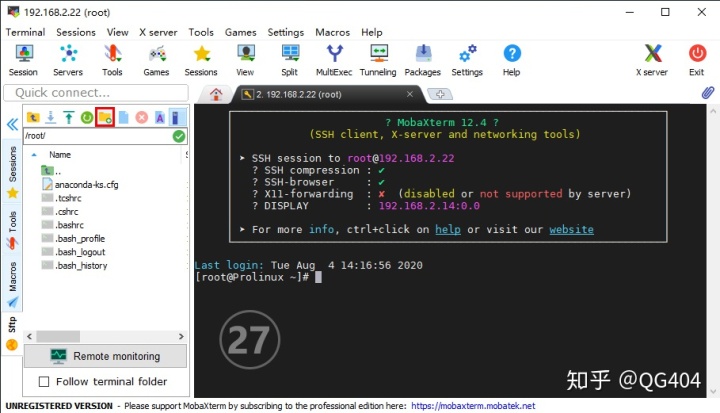
Task: Open the Servers toolbar icon
Action: 68,60
